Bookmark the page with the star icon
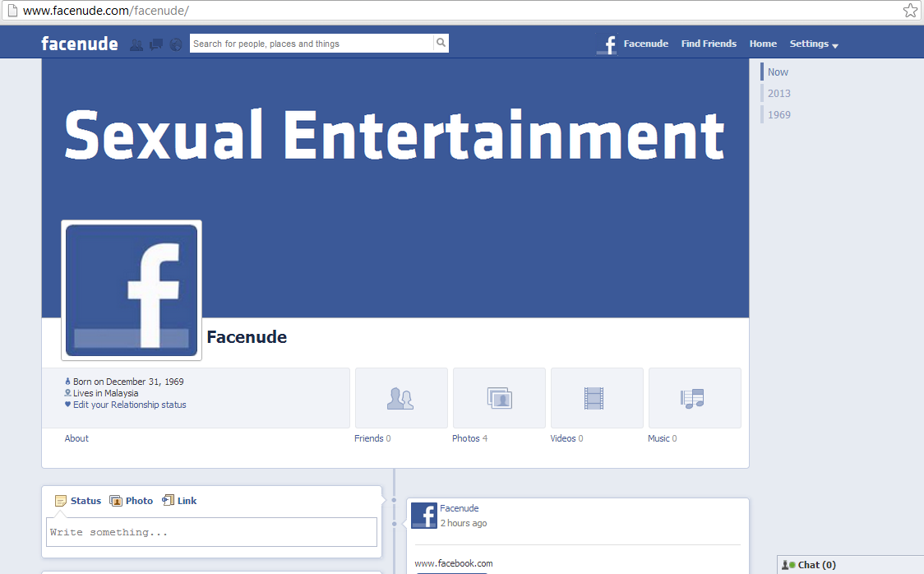The image size is (924, 574). (x=911, y=11)
